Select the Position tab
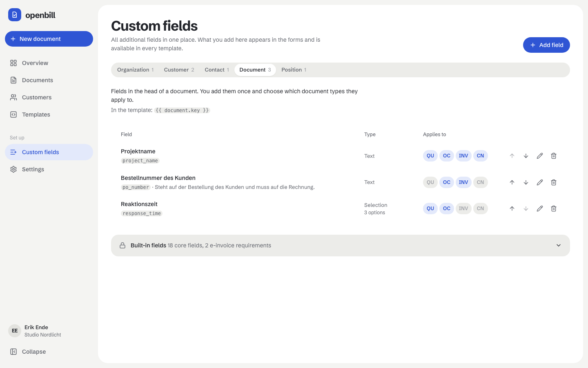This screenshot has width=588, height=368. coord(294,70)
